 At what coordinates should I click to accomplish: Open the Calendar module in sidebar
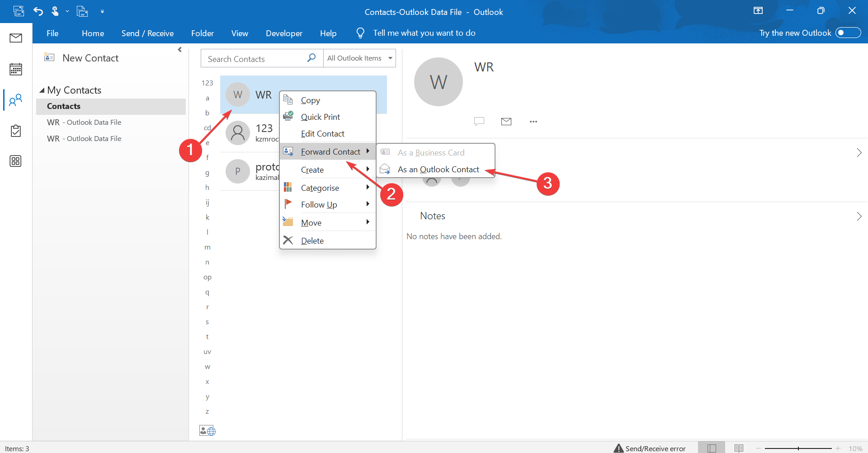pos(16,69)
